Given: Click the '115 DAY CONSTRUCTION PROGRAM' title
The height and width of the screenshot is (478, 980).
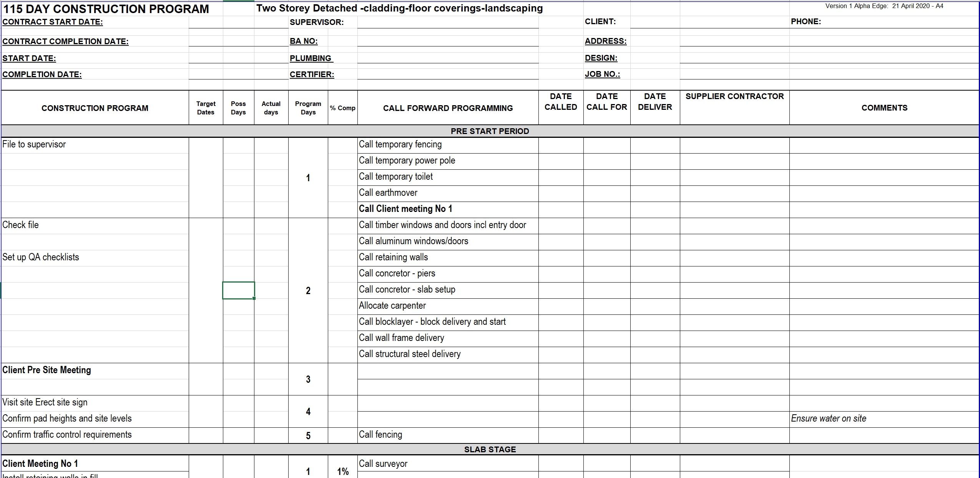Looking at the screenshot, I should [x=106, y=9].
